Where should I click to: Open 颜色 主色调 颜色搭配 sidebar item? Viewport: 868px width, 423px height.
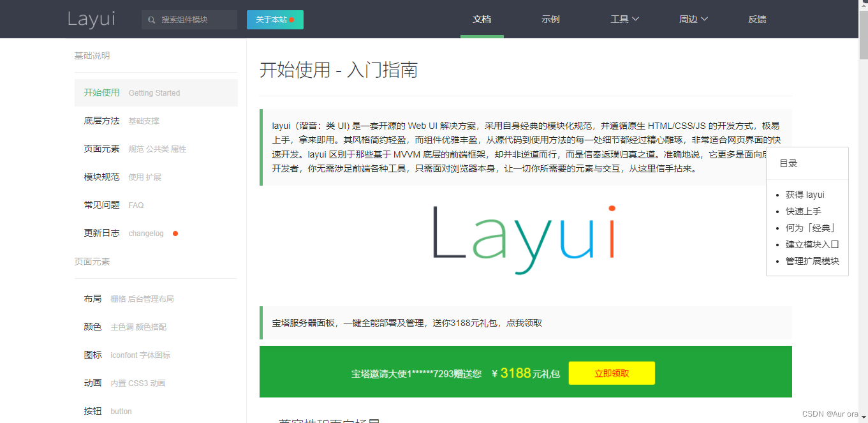[156, 327]
